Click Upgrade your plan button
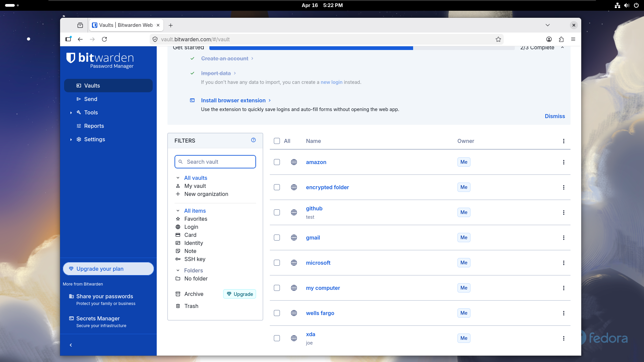The width and height of the screenshot is (644, 362). click(108, 269)
